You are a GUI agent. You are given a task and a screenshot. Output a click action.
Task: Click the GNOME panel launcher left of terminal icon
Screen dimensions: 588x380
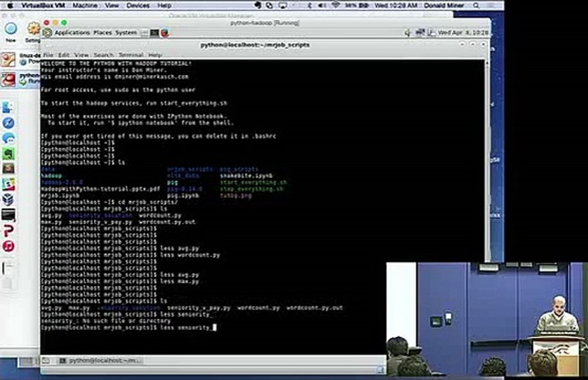click(x=145, y=33)
